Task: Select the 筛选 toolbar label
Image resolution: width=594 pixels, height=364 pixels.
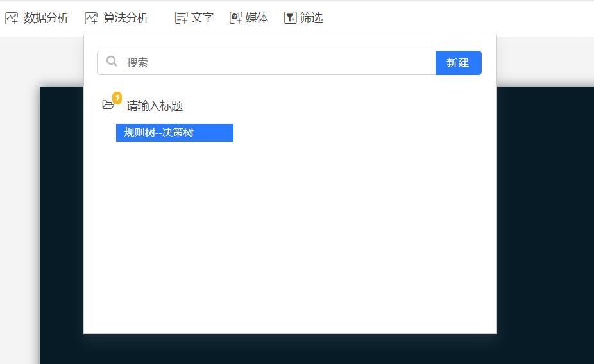Action: [311, 17]
